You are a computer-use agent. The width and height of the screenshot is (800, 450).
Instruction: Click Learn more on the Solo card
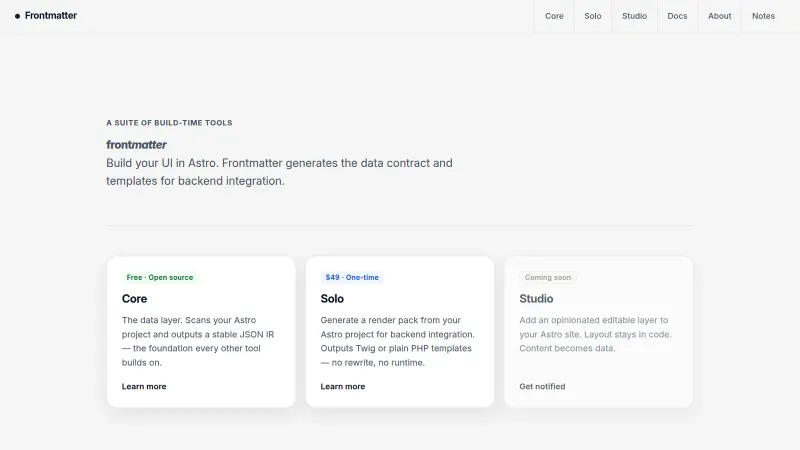click(x=342, y=386)
